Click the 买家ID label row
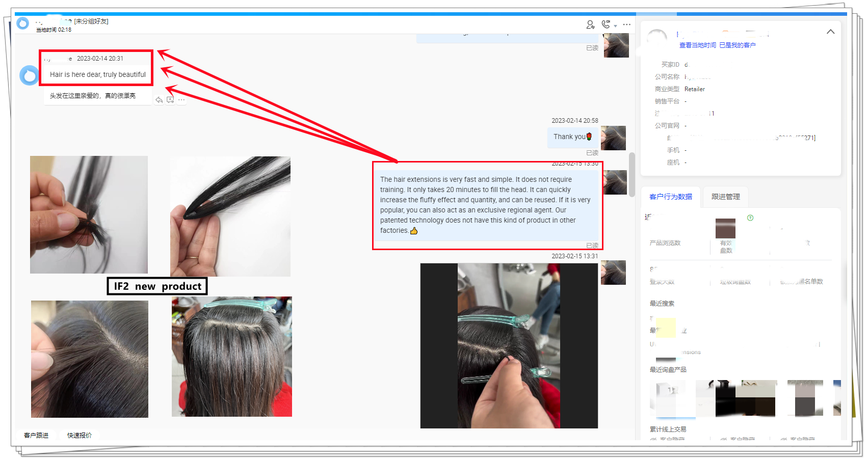This screenshot has height=459, width=868. (670, 65)
